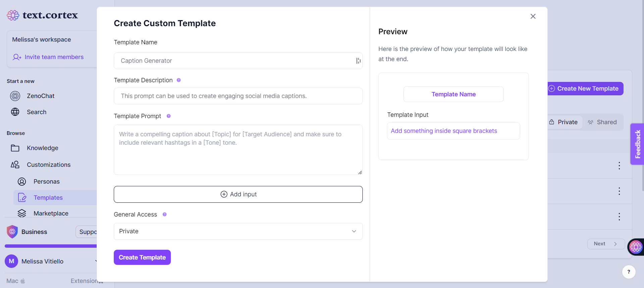
Task: Open the Personas icon in the sidebar
Action: [x=22, y=182]
